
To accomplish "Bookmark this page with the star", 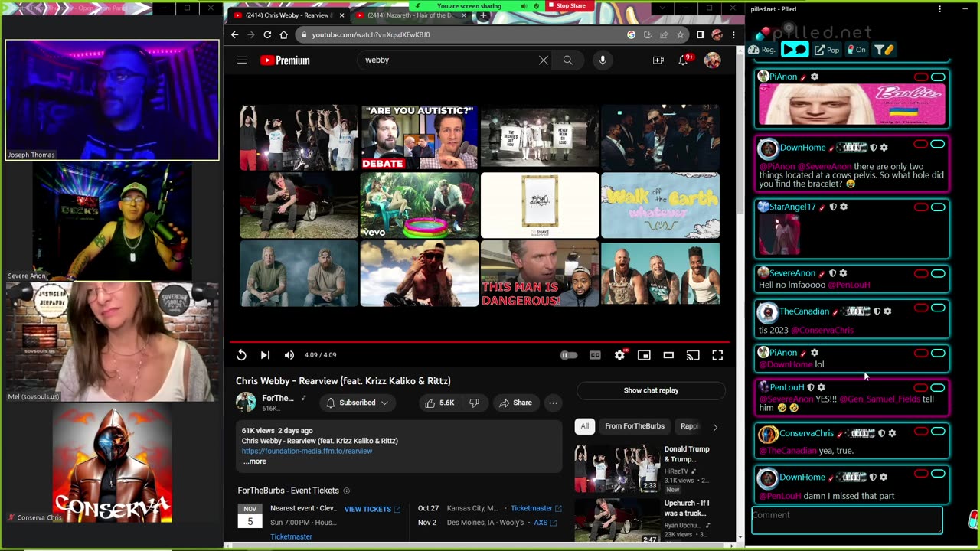I will click(680, 34).
